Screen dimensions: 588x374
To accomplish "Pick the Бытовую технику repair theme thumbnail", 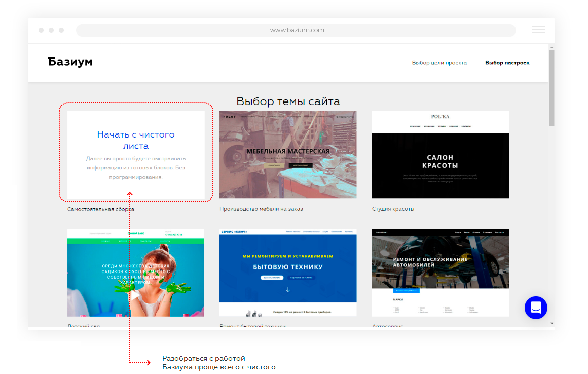I will point(288,273).
